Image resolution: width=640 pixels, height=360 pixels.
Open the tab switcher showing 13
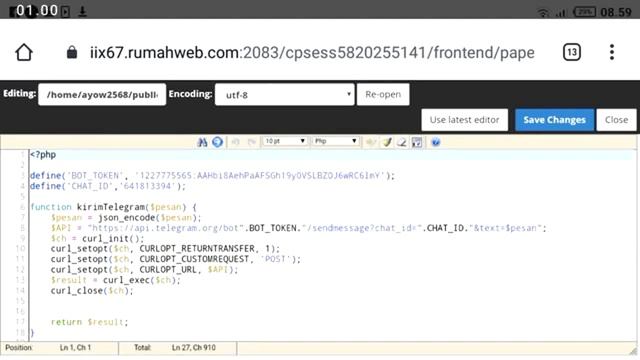[x=571, y=52]
